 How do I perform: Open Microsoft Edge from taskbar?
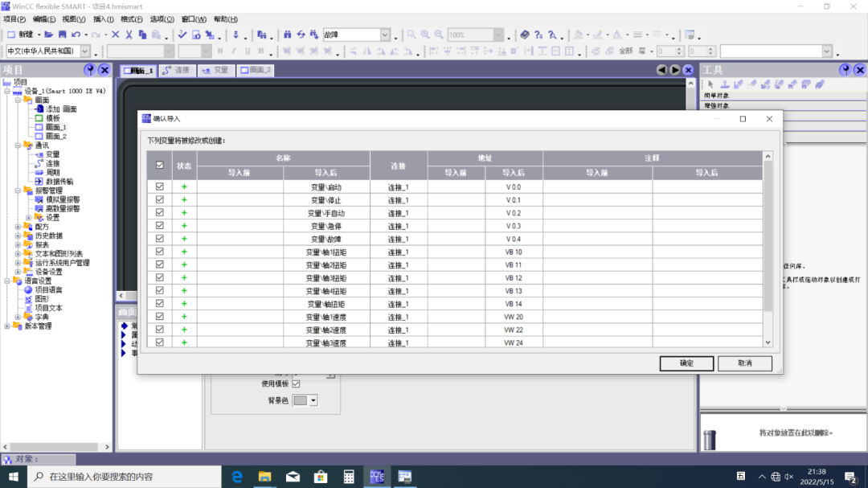[237, 477]
